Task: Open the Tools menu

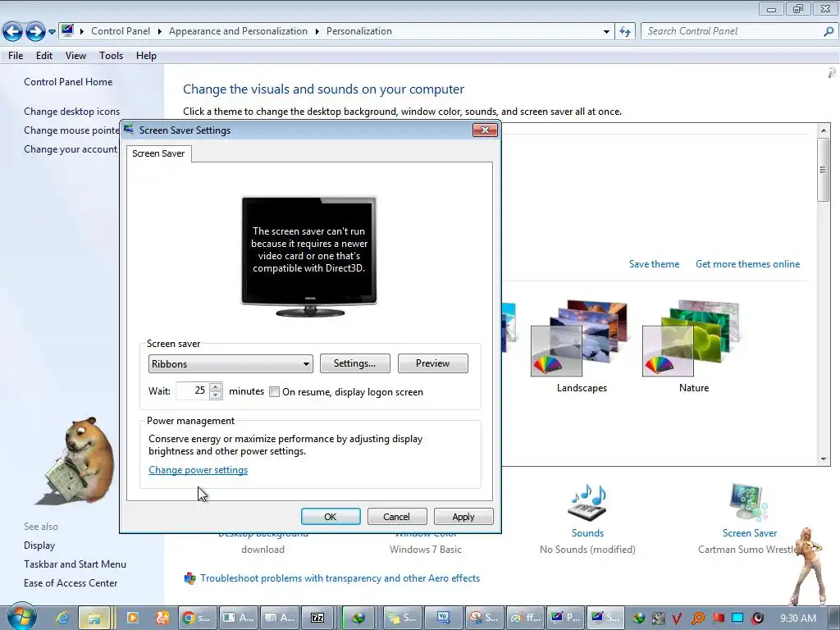Action: pos(111,56)
